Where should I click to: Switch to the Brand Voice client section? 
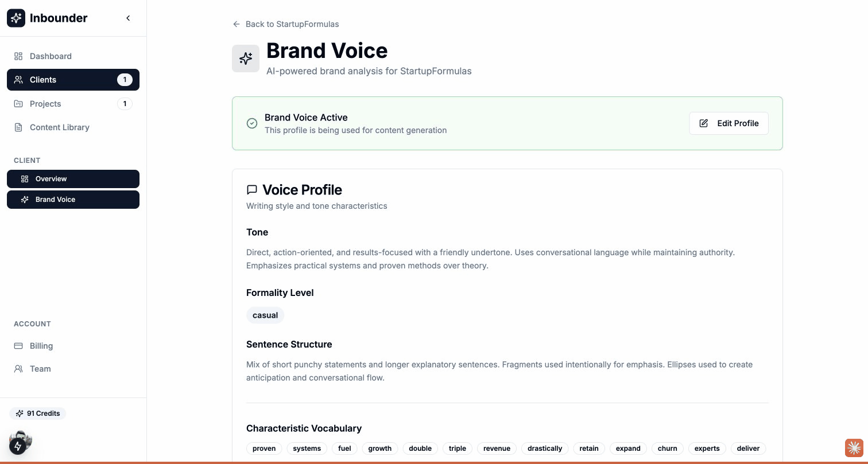coord(55,200)
